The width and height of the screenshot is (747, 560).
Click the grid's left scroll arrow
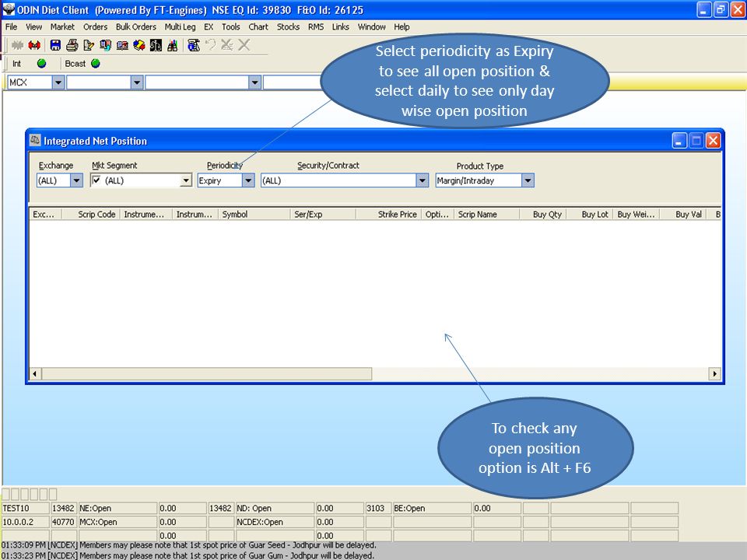pyautogui.click(x=35, y=374)
